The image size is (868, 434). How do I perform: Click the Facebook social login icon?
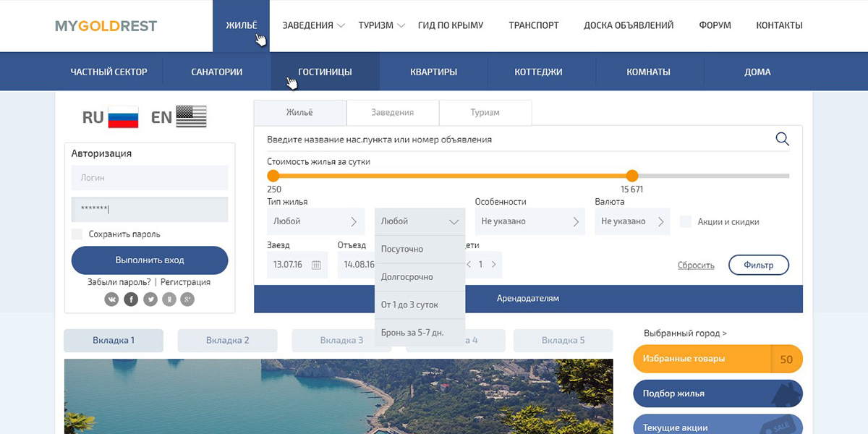[x=131, y=299]
